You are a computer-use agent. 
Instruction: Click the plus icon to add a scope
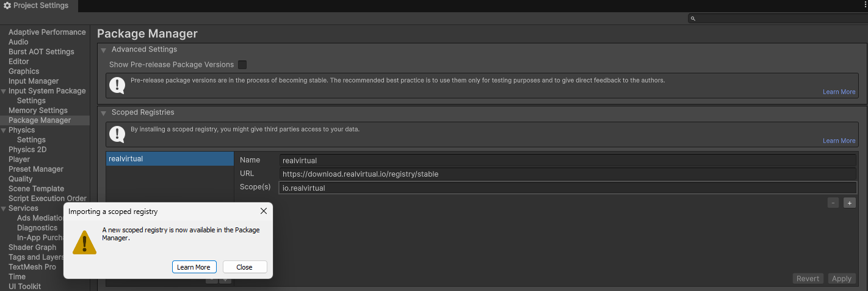click(x=849, y=203)
